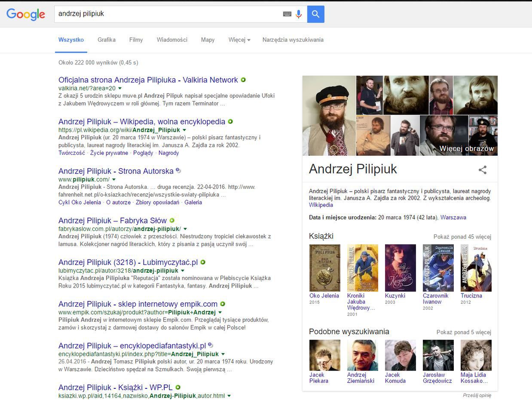The image size is (532, 400).
Task: Click the Warszawa birthplace link
Action: 453,218
